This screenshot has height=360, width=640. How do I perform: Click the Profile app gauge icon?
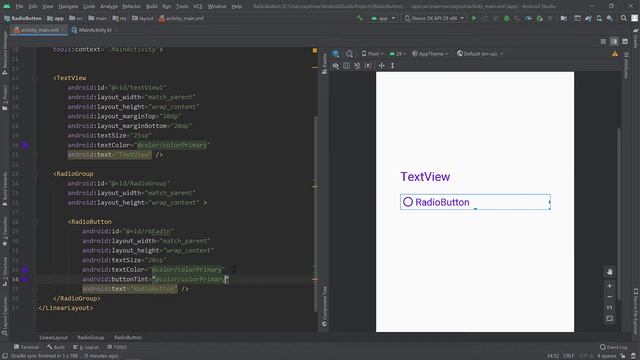coord(529,18)
